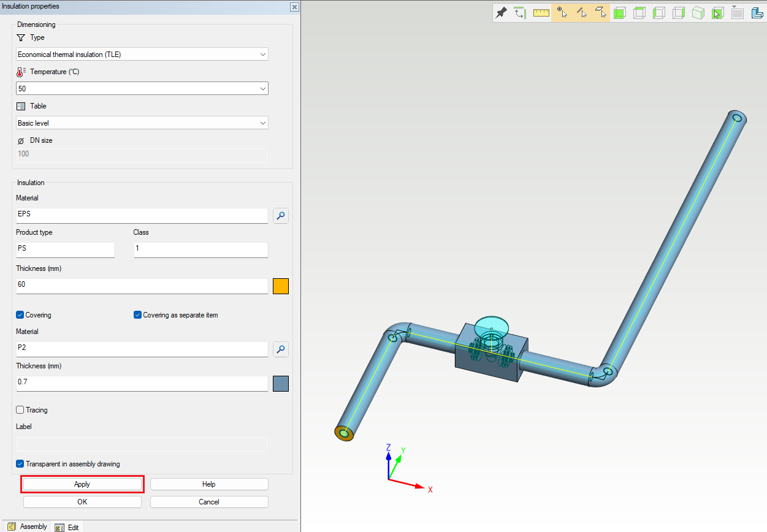Toggle the point selection cursor tool
This screenshot has width=767, height=532.
[561, 13]
